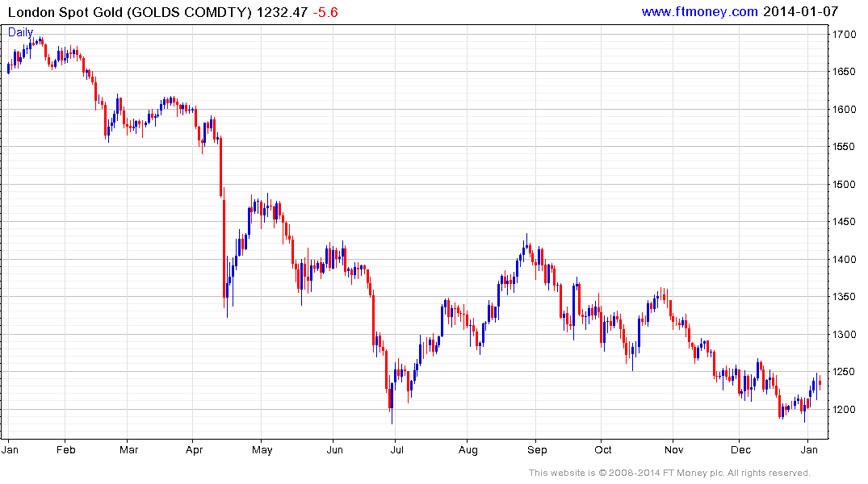Click the 1350 price axis label
Screen dimensions: 868x484
coord(845,297)
